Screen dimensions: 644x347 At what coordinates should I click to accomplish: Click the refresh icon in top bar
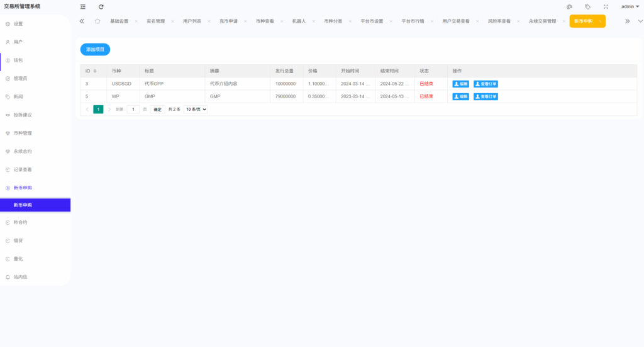pyautogui.click(x=101, y=6)
